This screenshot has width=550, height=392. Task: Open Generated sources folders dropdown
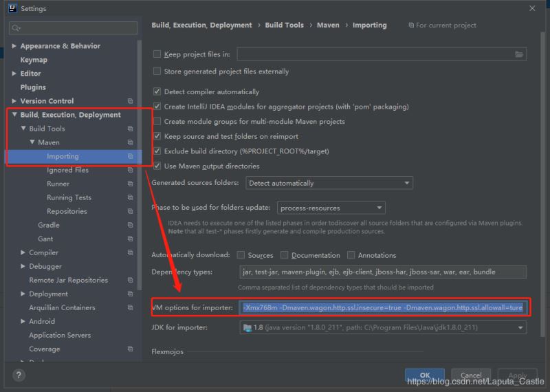click(329, 183)
